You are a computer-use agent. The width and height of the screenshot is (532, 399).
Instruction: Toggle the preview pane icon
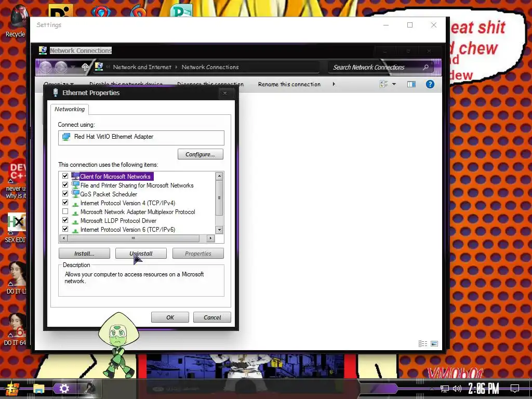pos(411,84)
